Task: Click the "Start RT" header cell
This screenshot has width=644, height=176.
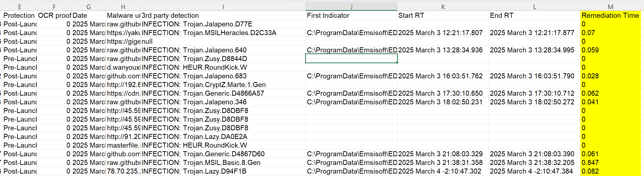Action: pos(443,16)
